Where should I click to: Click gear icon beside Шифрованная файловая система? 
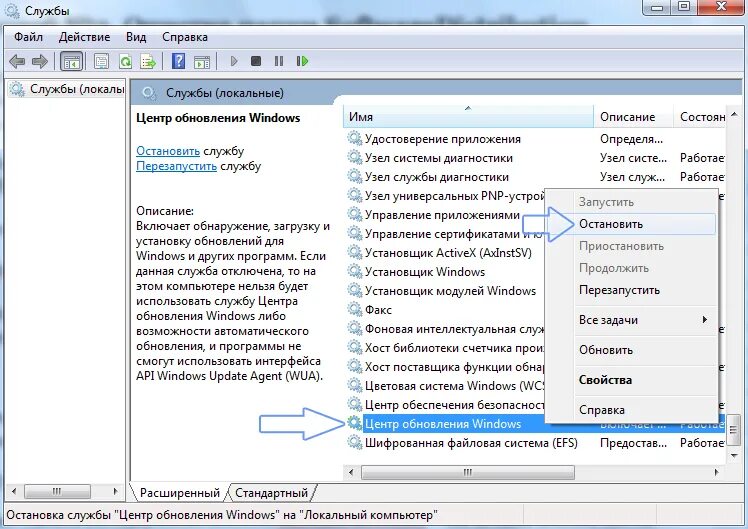coord(354,443)
